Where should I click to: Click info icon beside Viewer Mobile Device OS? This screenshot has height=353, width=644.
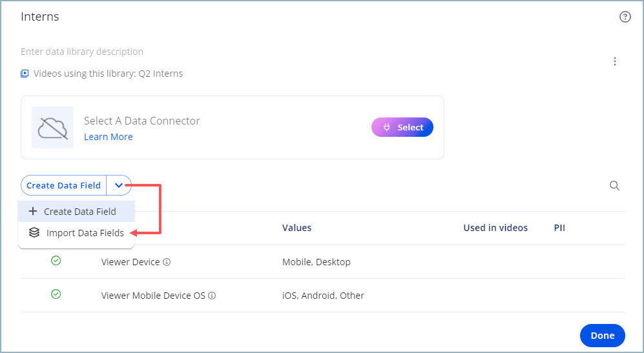click(212, 296)
